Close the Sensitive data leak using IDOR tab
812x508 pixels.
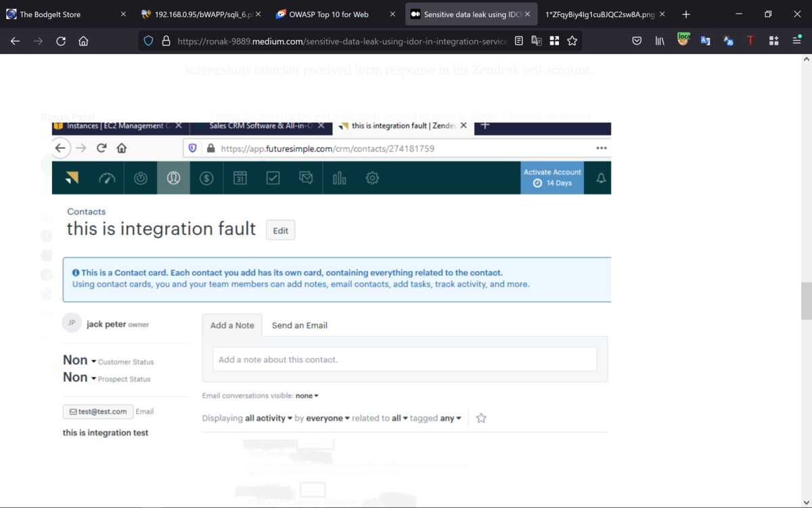tap(527, 14)
